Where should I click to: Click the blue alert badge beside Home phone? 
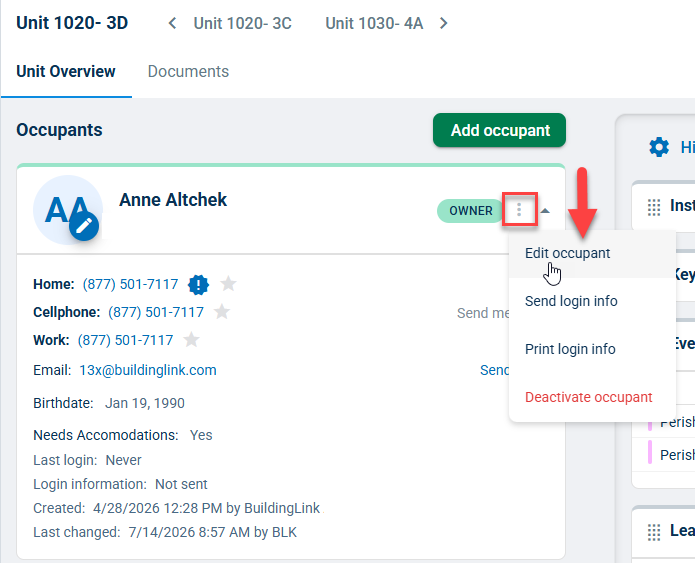[198, 284]
